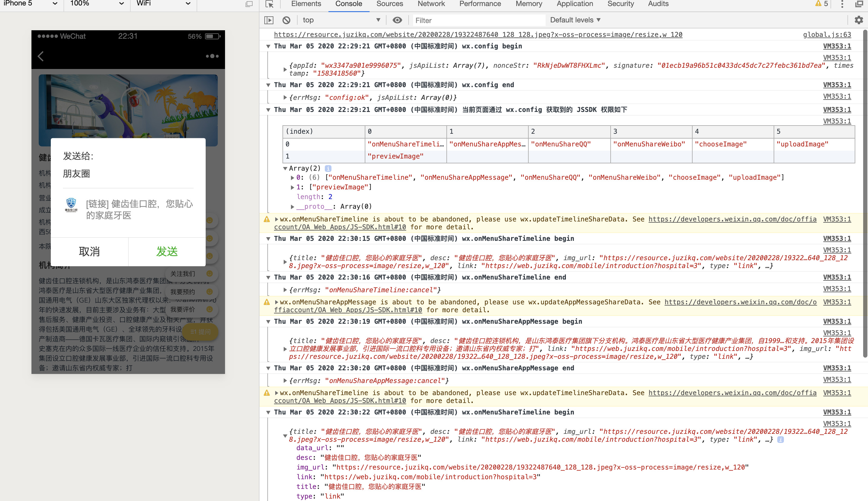Switch to the Elements tab

pos(306,4)
